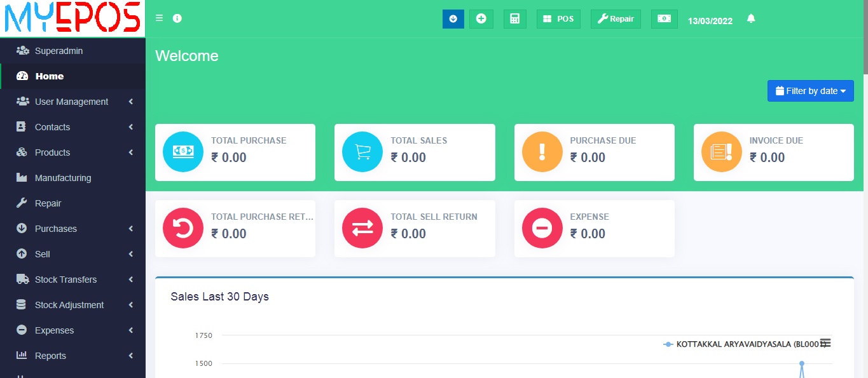Open Stock Adjustment menu item
868x378 pixels.
click(72, 305)
